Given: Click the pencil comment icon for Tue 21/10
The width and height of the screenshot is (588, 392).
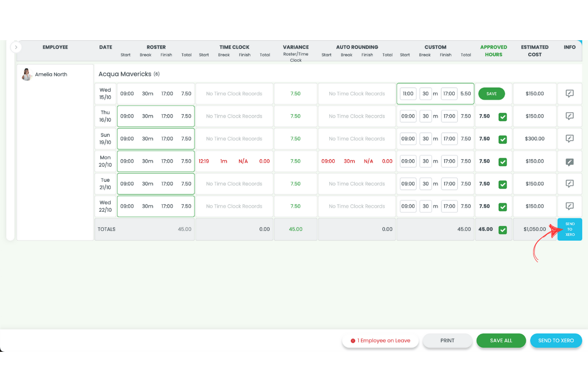Looking at the screenshot, I should pos(569,184).
